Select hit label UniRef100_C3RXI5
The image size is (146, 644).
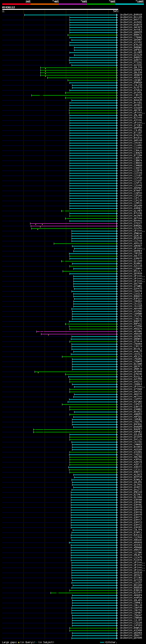pos(131,95)
